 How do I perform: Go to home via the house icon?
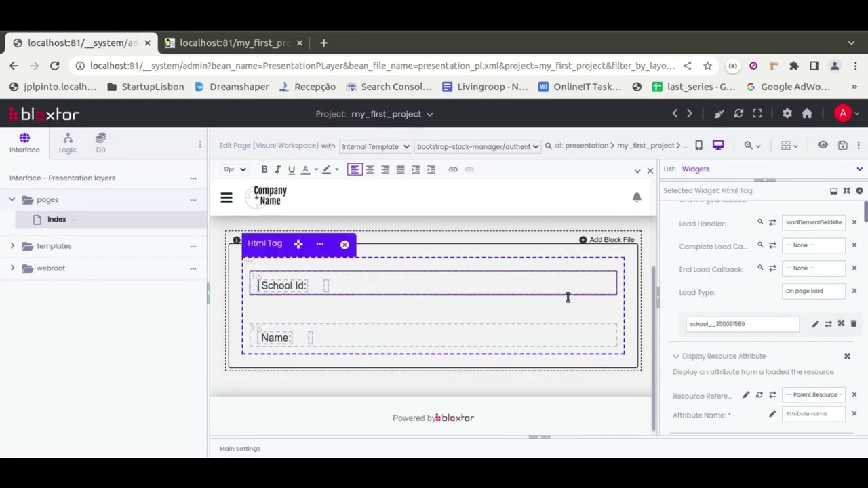[807, 114]
